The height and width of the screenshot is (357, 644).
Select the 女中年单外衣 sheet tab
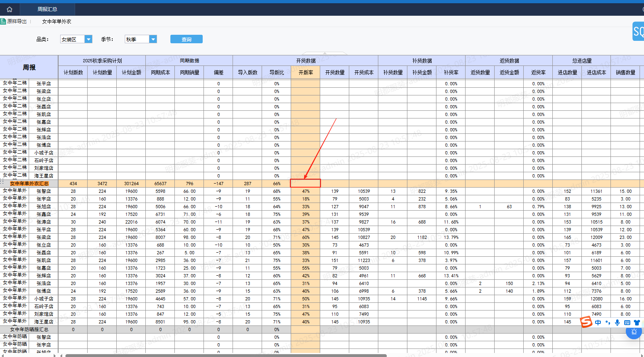pos(57,21)
